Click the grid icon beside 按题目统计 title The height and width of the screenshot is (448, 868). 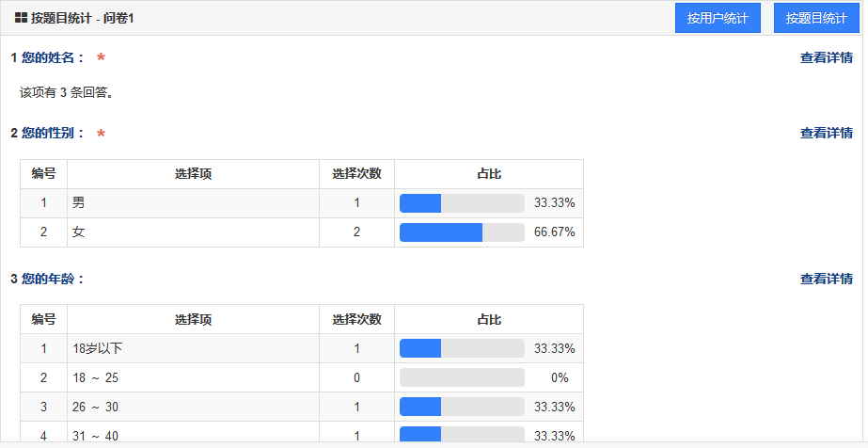click(x=21, y=18)
